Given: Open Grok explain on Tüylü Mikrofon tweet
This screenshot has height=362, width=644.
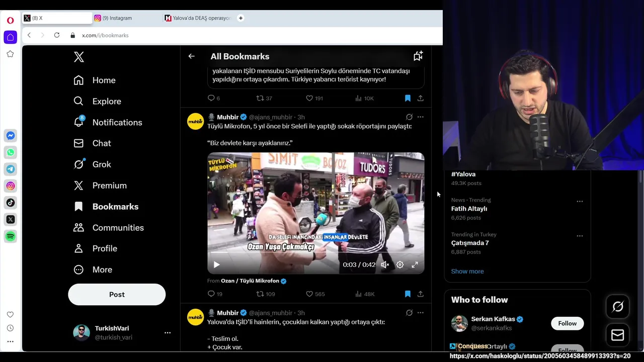Looking at the screenshot, I should click(x=409, y=117).
